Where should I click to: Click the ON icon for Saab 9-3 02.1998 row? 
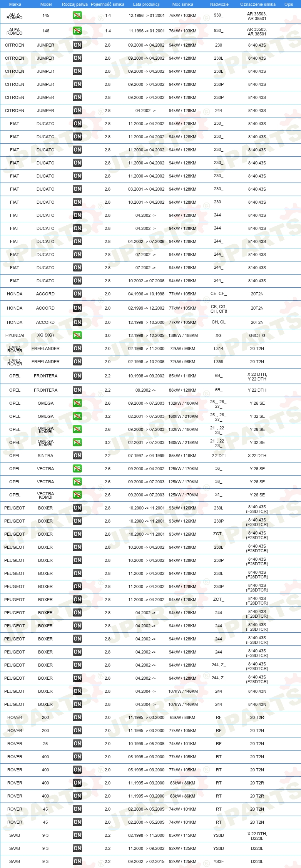point(77,835)
